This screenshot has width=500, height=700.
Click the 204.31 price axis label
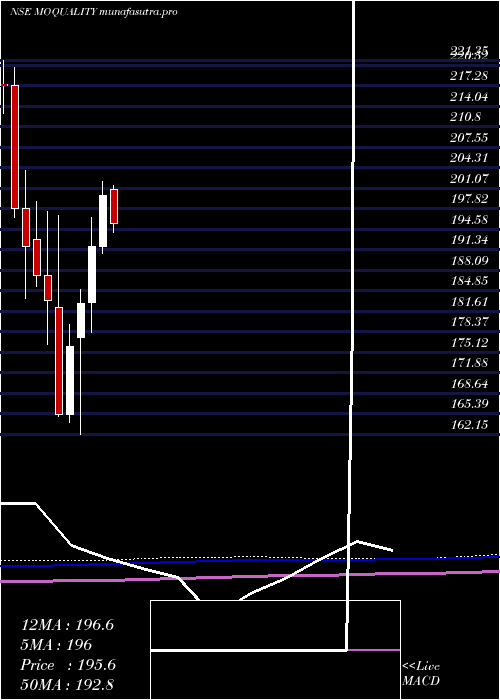tap(469, 158)
